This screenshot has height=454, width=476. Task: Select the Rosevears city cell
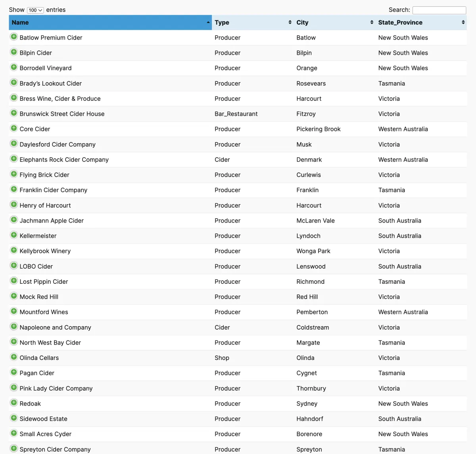pyautogui.click(x=311, y=83)
